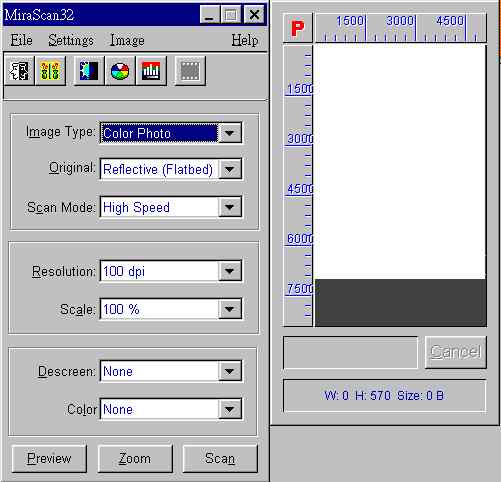Click the gray filter toolbar icon
Image resolution: width=501 pixels, height=482 pixels.
pyautogui.click(x=190, y=71)
